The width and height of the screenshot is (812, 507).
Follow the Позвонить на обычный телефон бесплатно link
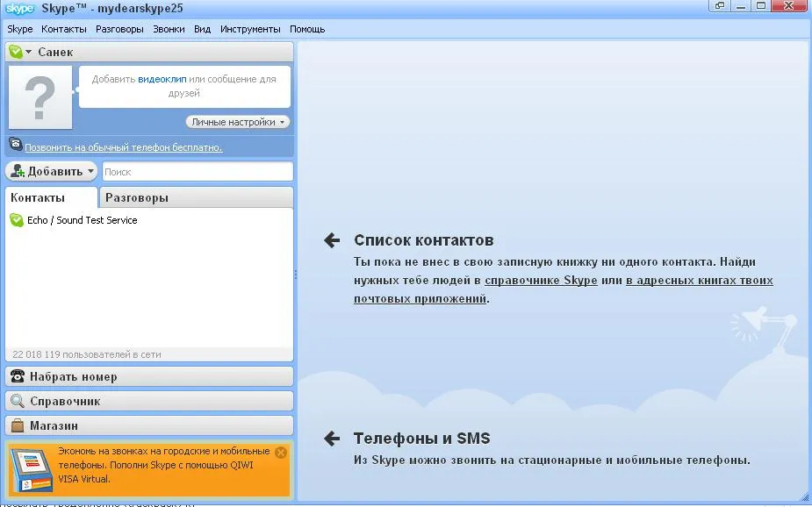pyautogui.click(x=124, y=147)
